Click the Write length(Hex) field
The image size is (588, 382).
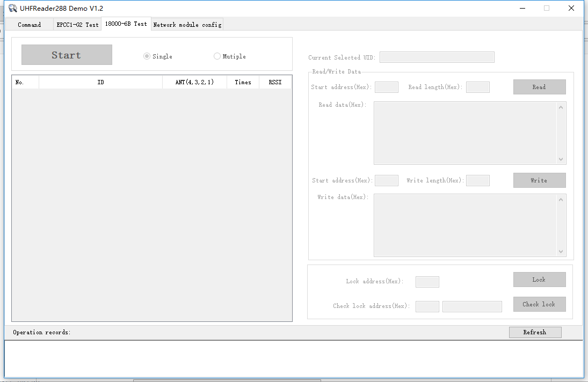[478, 180]
